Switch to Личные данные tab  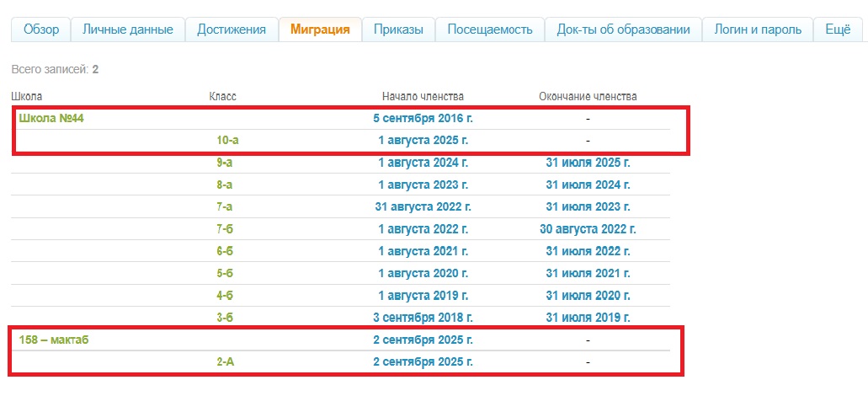pyautogui.click(x=127, y=29)
